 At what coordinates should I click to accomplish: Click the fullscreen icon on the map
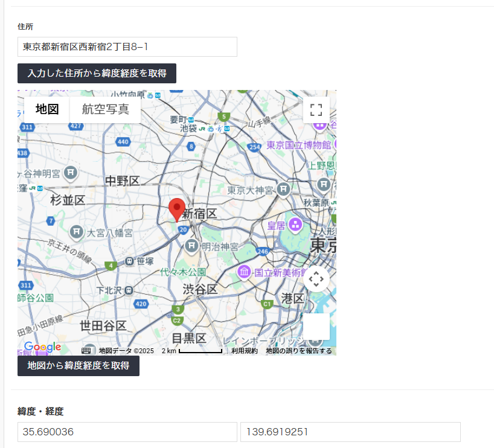(x=316, y=110)
